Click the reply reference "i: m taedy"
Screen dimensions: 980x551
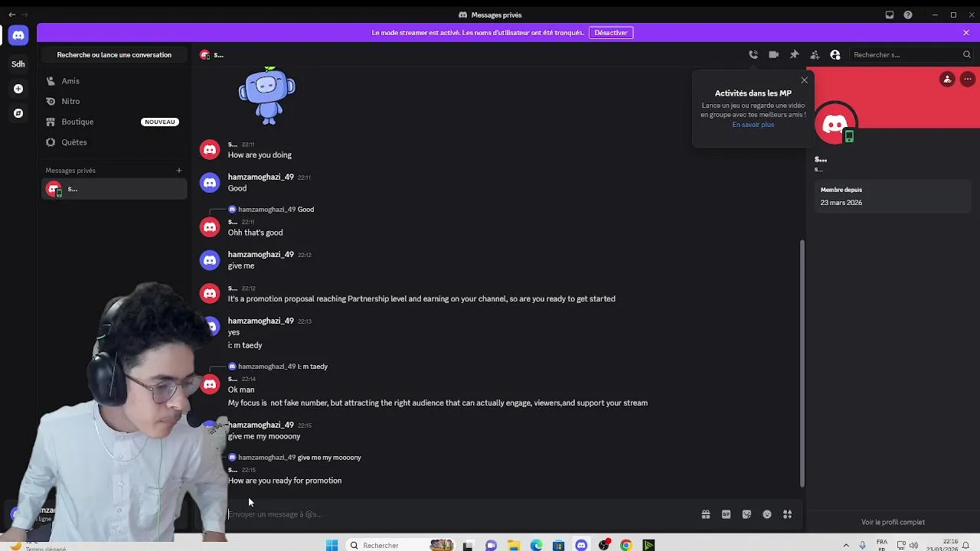point(278,367)
